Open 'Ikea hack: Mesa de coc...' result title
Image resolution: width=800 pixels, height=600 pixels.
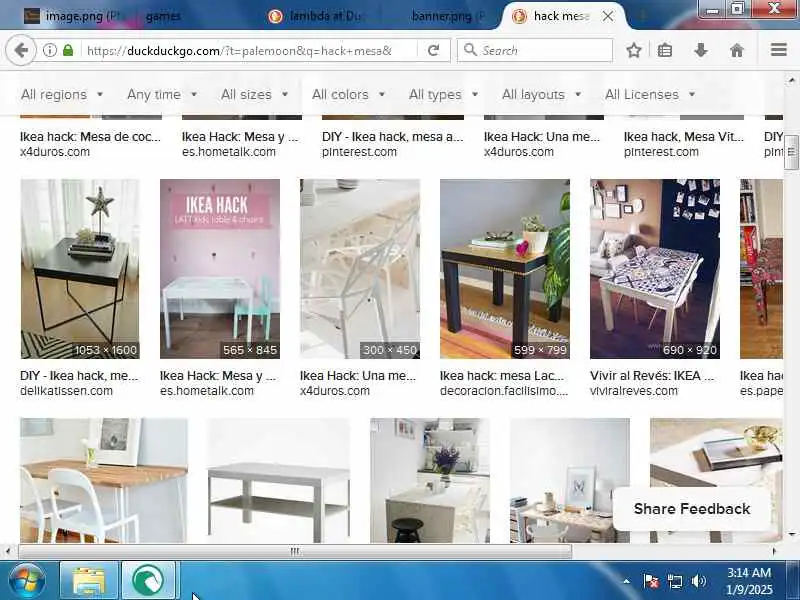tap(90, 137)
